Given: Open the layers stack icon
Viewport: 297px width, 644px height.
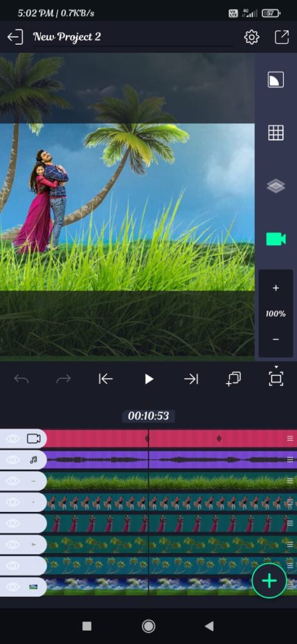Looking at the screenshot, I should point(276,186).
